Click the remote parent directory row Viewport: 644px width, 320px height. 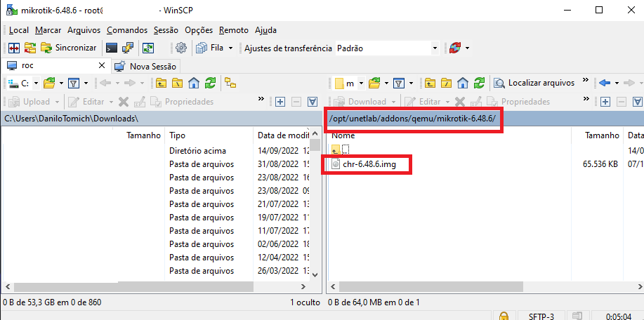[x=341, y=149]
